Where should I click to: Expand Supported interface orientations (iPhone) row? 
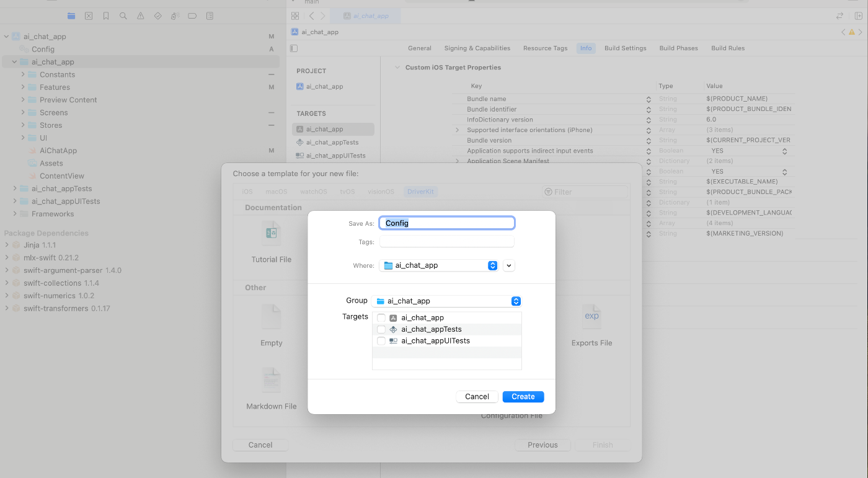pos(458,130)
